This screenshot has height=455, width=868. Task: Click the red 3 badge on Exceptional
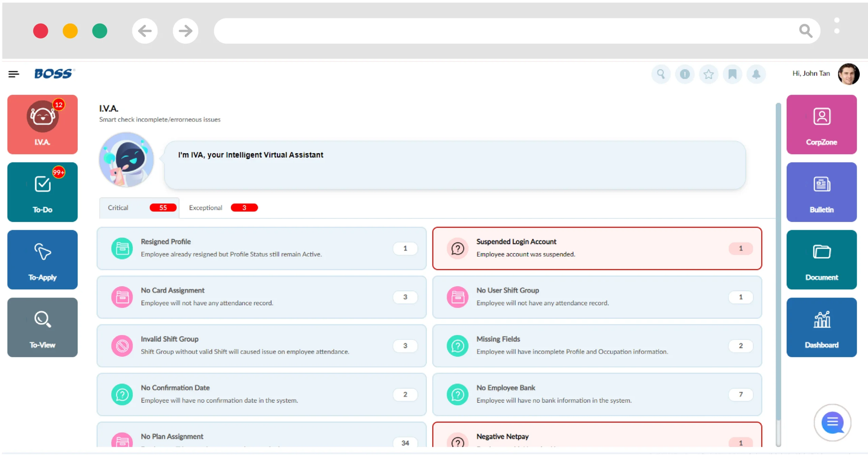click(244, 207)
